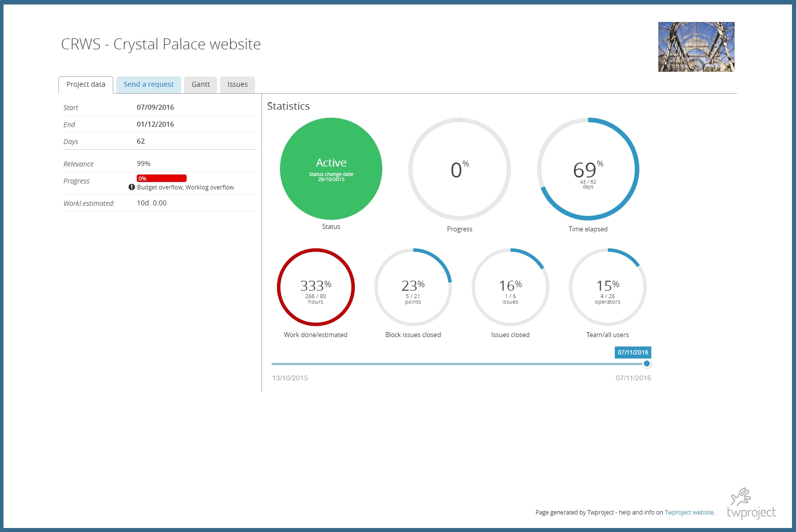Click the CRWS project title heading
The height and width of the screenshot is (532, 796).
161,44
